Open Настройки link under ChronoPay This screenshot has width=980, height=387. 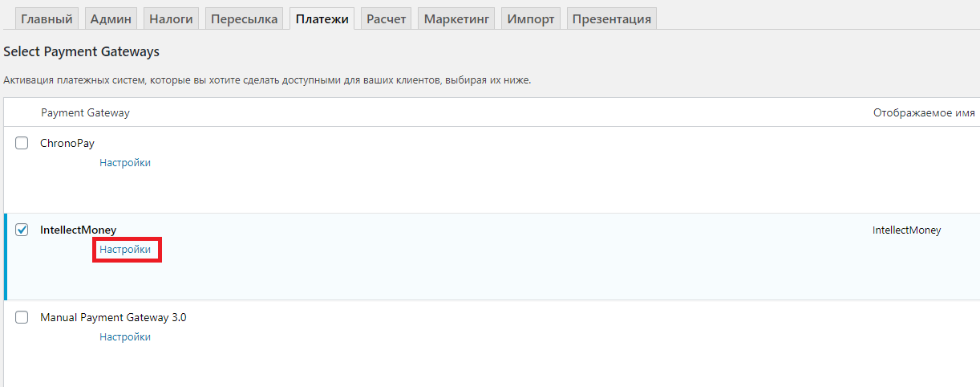coord(125,162)
